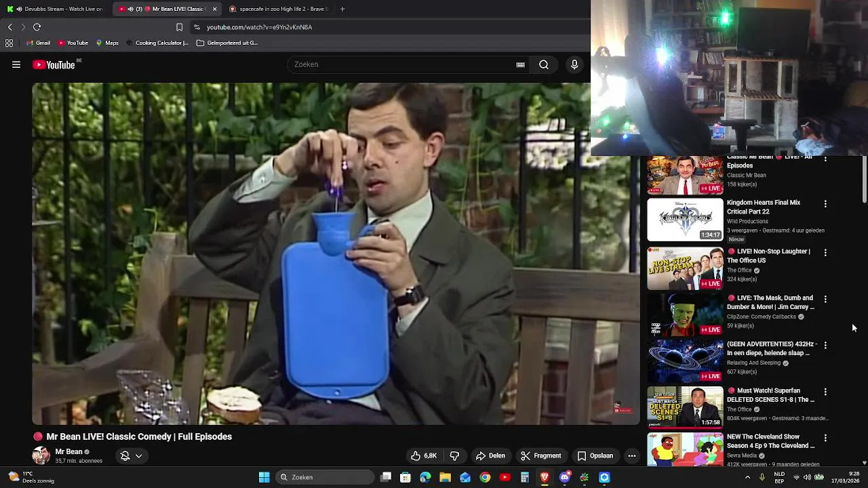Go back in browser history
Image resolution: width=868 pixels, height=488 pixels.
(x=9, y=27)
